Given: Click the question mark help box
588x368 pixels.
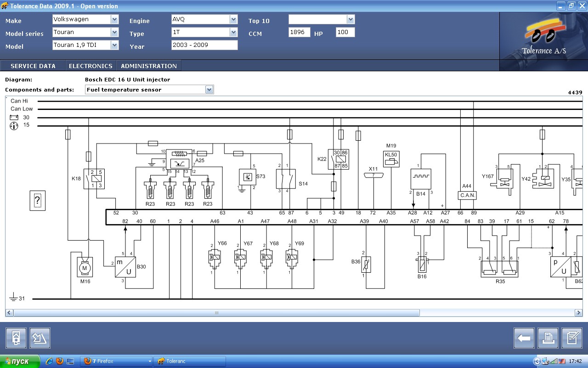Looking at the screenshot, I should [x=38, y=201].
